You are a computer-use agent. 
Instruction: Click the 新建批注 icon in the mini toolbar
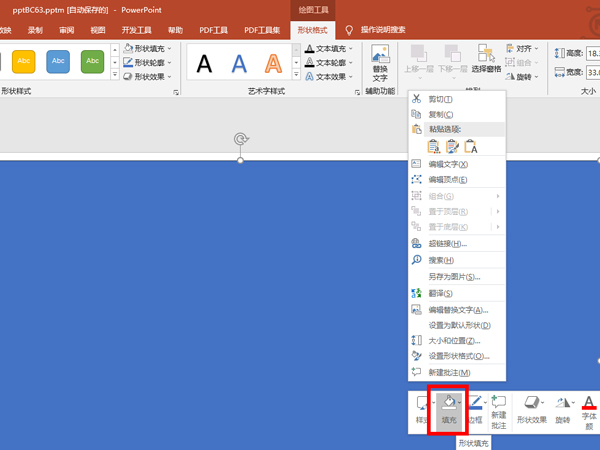[498, 409]
